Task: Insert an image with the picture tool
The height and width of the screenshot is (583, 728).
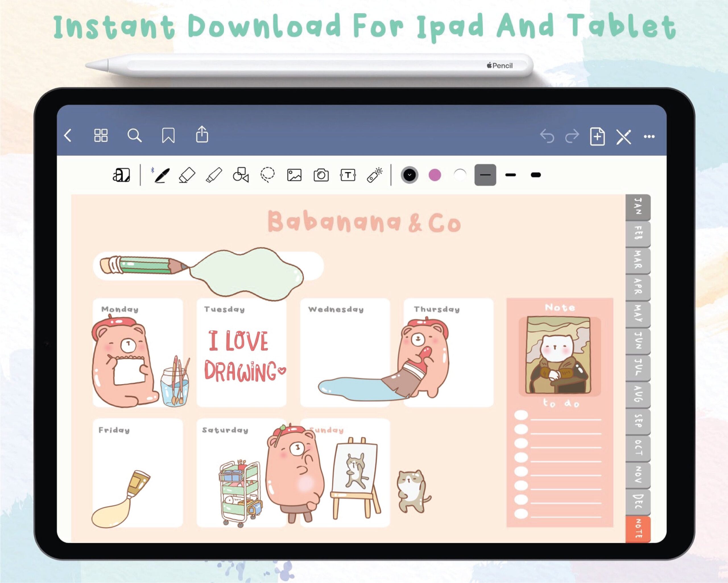Action: 294,175
